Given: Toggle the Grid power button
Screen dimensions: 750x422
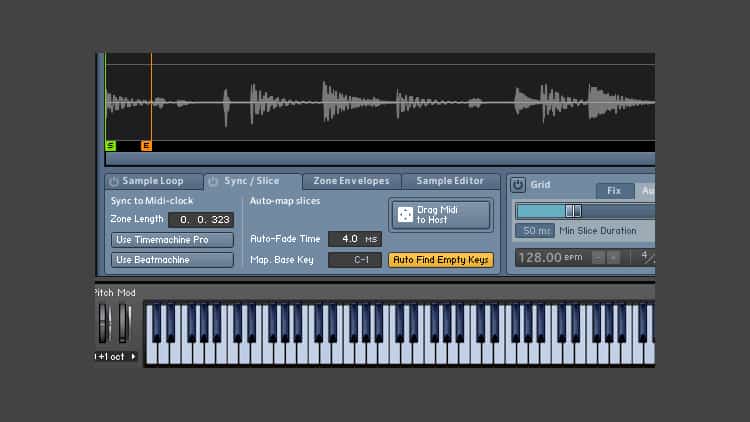Looking at the screenshot, I should (x=518, y=185).
